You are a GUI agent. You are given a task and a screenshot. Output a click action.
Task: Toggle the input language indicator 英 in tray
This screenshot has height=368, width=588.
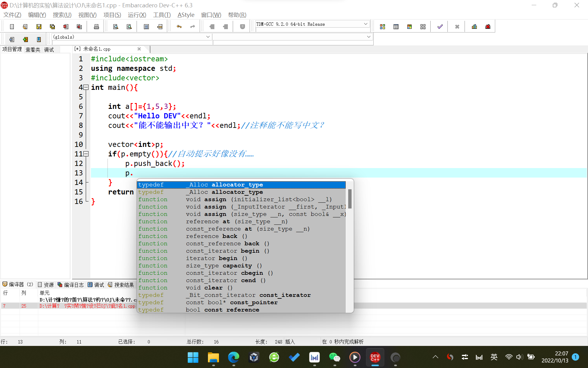494,357
